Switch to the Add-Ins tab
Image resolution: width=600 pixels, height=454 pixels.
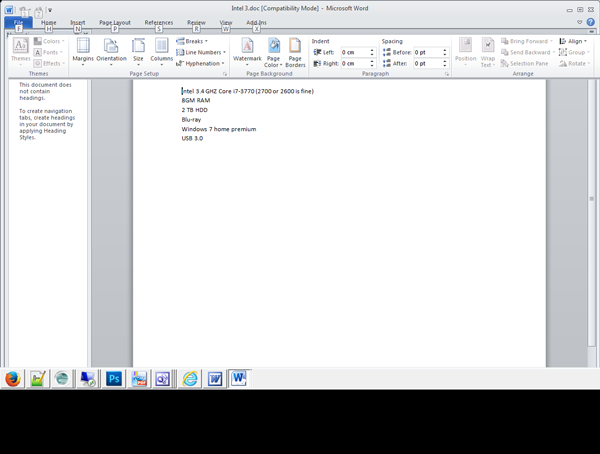[256, 23]
